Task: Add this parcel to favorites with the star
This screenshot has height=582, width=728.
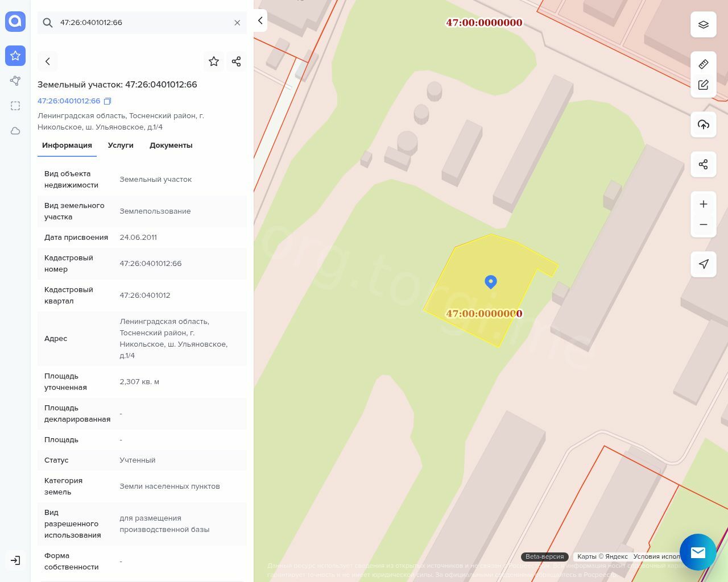Action: 214,61
